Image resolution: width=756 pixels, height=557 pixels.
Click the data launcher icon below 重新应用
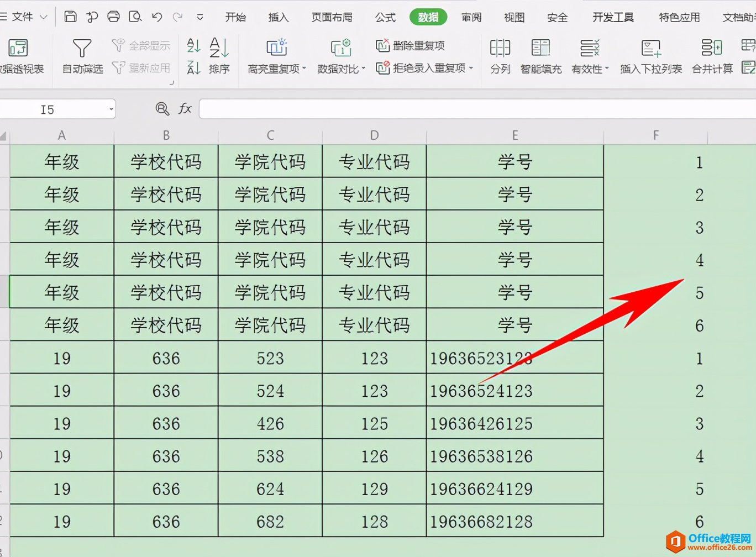tap(172, 82)
